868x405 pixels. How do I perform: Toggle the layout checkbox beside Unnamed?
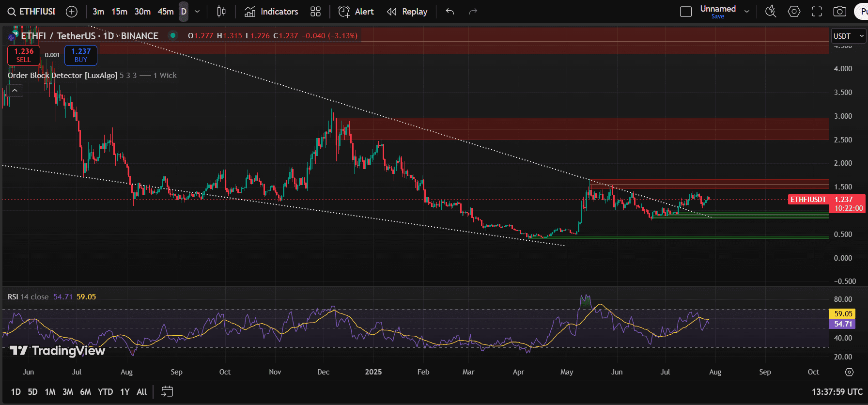[686, 12]
